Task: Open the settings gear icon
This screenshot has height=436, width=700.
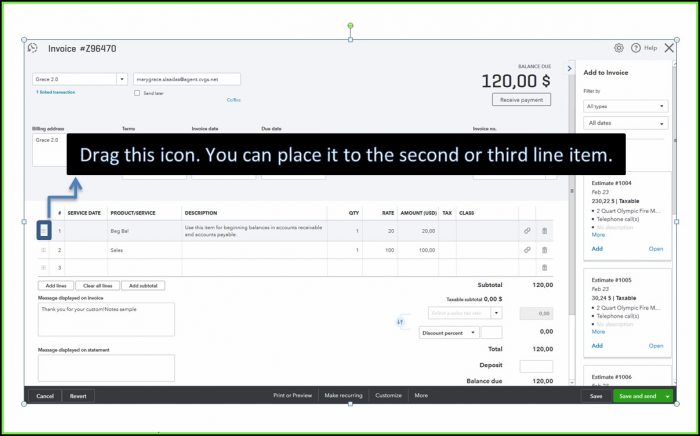Action: [619, 48]
